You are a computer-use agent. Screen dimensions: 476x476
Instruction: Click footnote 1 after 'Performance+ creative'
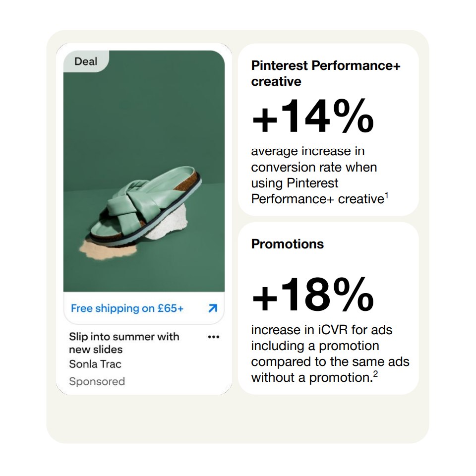pos(386,195)
